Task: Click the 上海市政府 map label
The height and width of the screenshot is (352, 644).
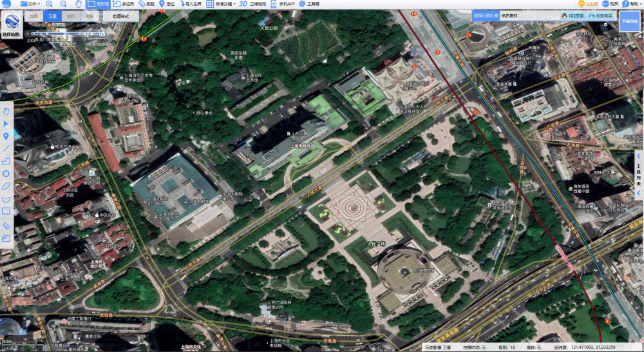Action: pyautogui.click(x=300, y=146)
